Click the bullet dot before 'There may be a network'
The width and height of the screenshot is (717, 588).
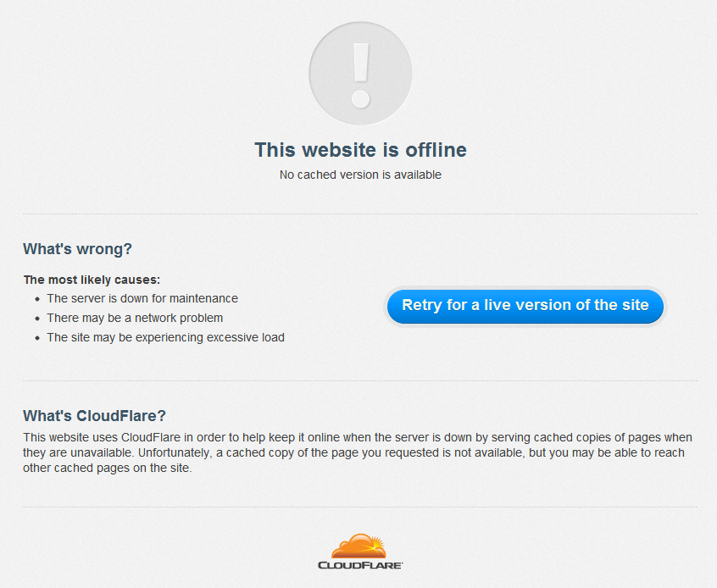[x=37, y=319]
